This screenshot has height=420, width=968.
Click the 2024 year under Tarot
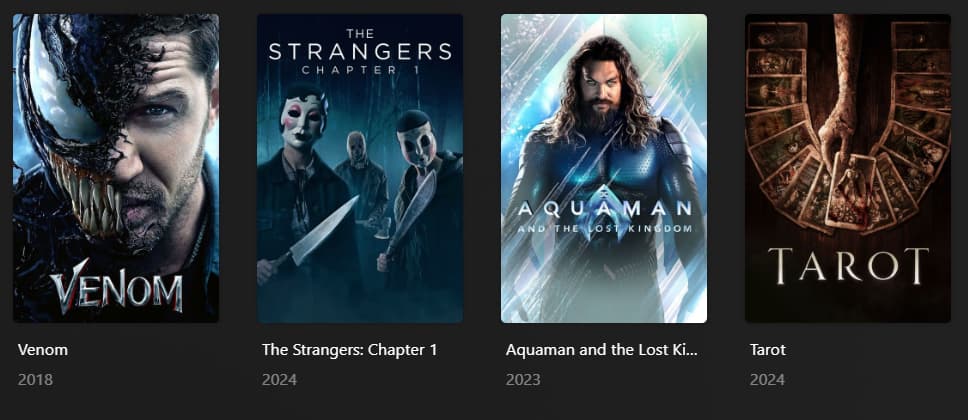(x=767, y=379)
